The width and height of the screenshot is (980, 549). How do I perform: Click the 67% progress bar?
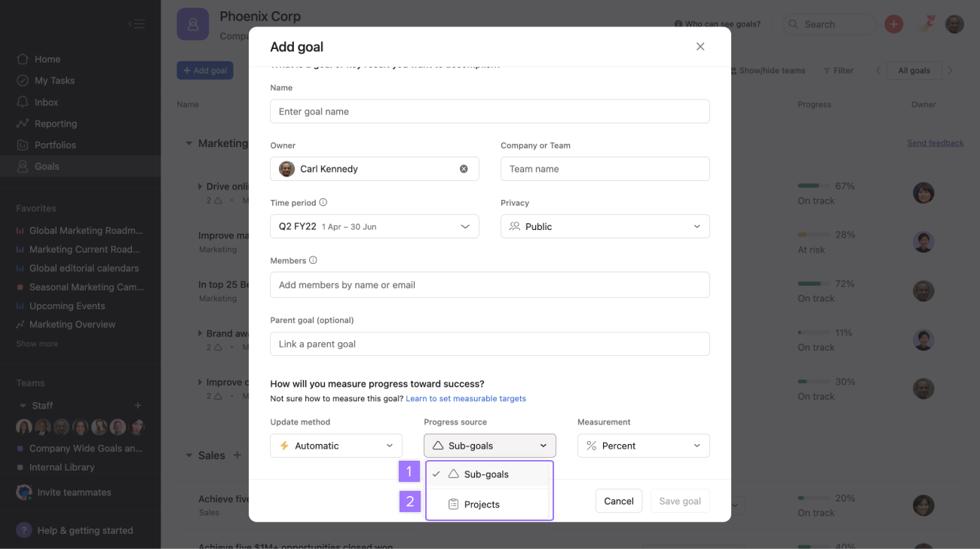tap(813, 186)
